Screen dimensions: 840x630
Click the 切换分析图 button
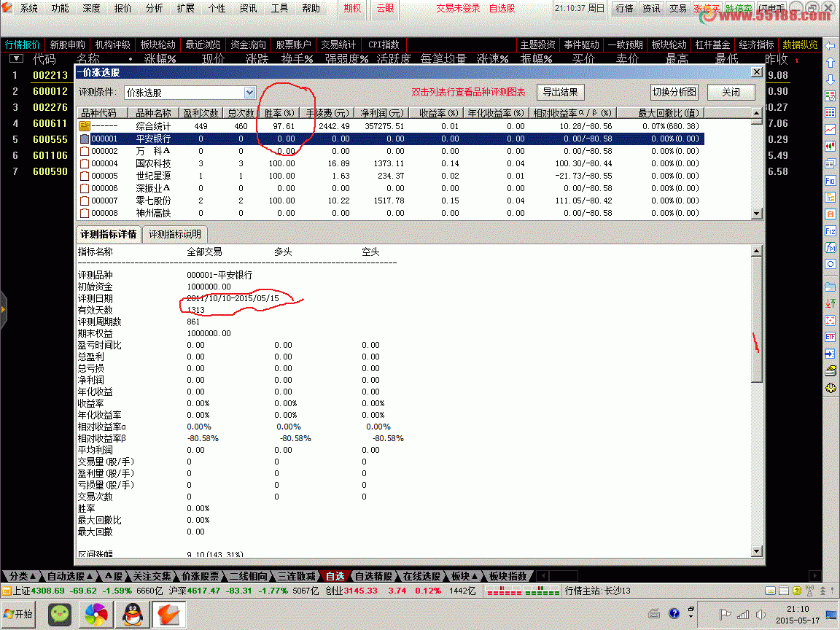coord(674,92)
